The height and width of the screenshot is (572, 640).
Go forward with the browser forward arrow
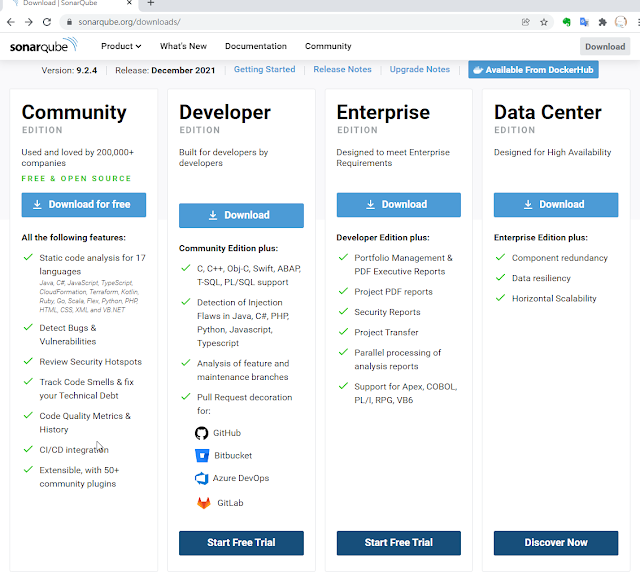[29, 22]
